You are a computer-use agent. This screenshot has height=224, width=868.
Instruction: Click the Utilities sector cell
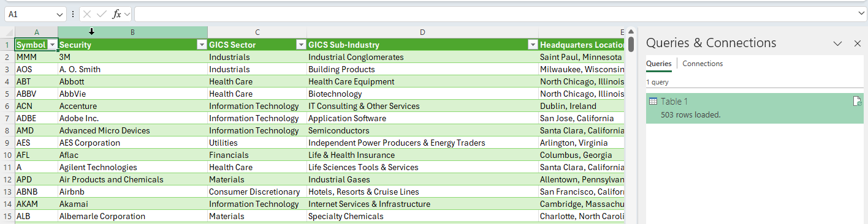tap(257, 143)
